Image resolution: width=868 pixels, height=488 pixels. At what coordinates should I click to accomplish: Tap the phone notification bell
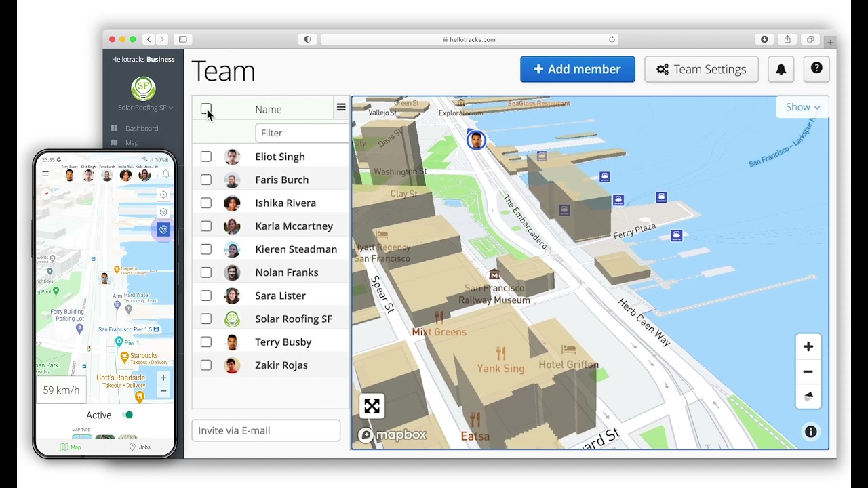click(x=165, y=174)
